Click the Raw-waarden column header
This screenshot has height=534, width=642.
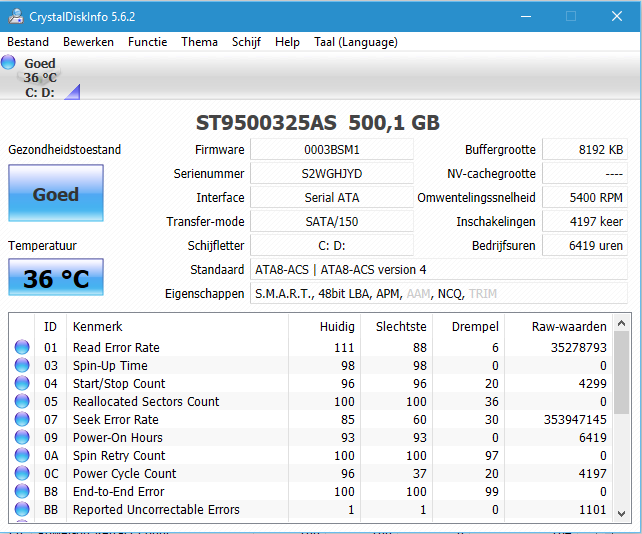click(559, 326)
